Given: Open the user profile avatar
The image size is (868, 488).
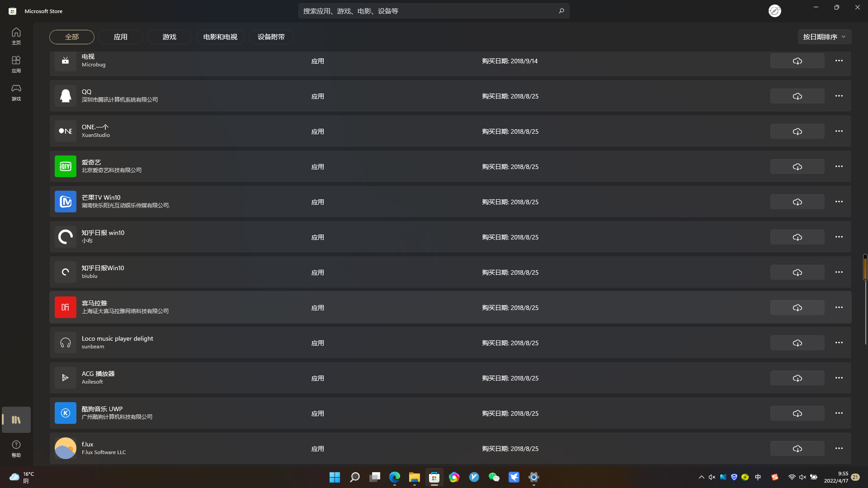Looking at the screenshot, I should click(774, 11).
